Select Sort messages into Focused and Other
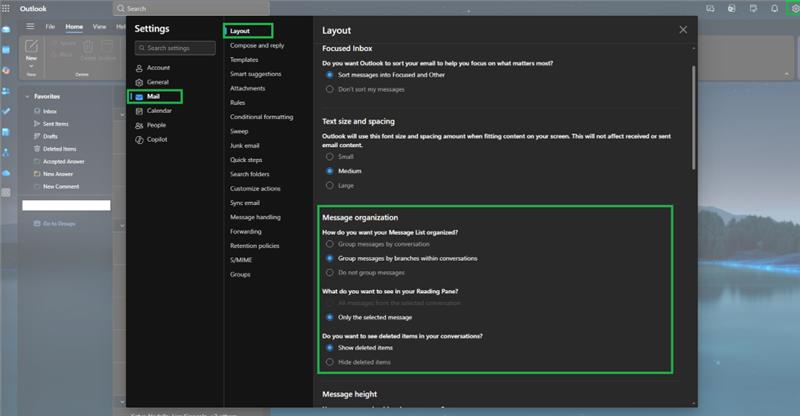Image resolution: width=800 pixels, height=416 pixels. tap(330, 75)
